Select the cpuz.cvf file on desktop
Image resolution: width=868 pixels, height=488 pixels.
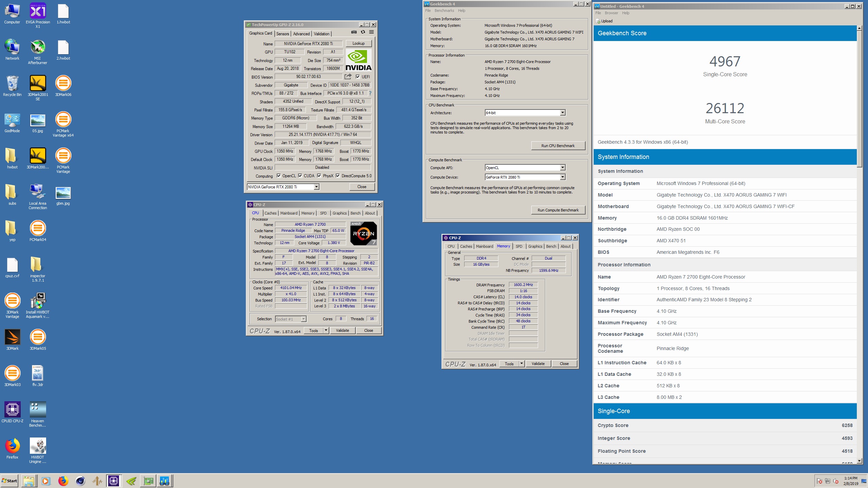point(12,267)
